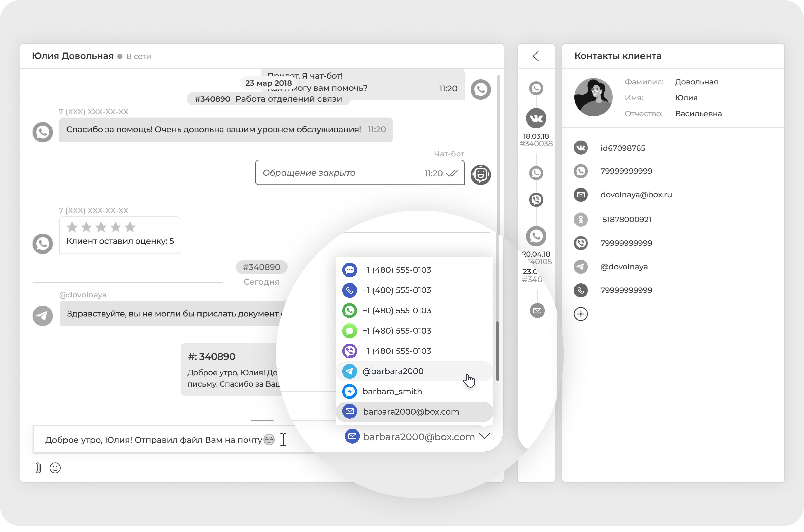Click the 23 мар 2018 date badge
804x532 pixels.
point(268,83)
